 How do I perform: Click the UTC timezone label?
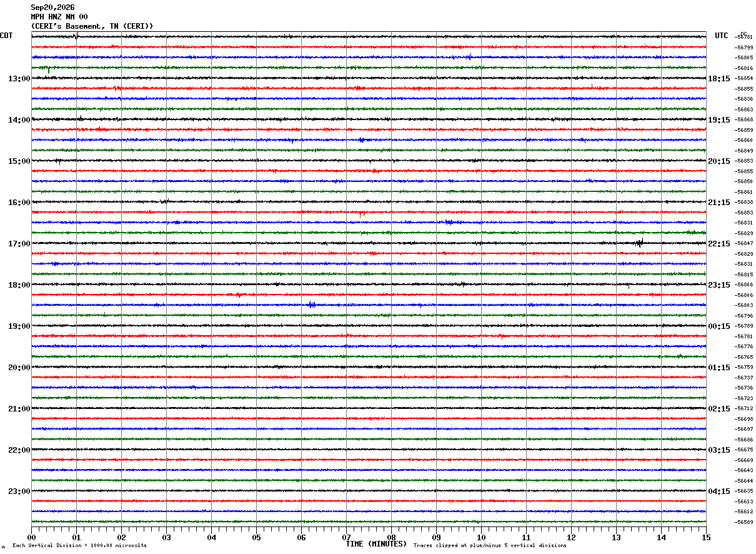point(722,36)
